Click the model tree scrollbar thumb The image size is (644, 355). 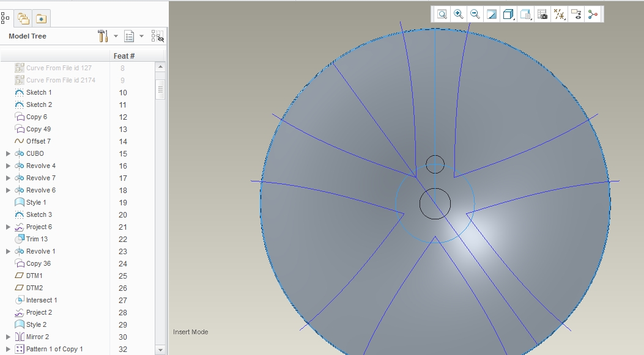tap(160, 89)
